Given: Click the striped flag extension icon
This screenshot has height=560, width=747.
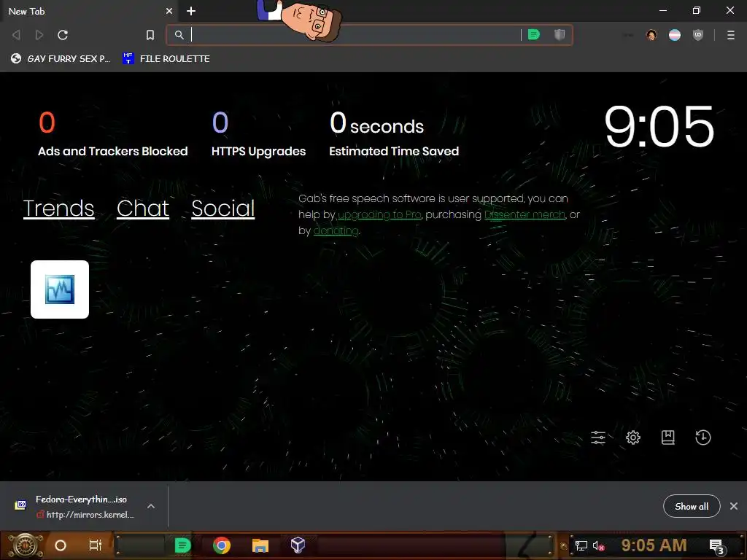Looking at the screenshot, I should click(x=675, y=35).
